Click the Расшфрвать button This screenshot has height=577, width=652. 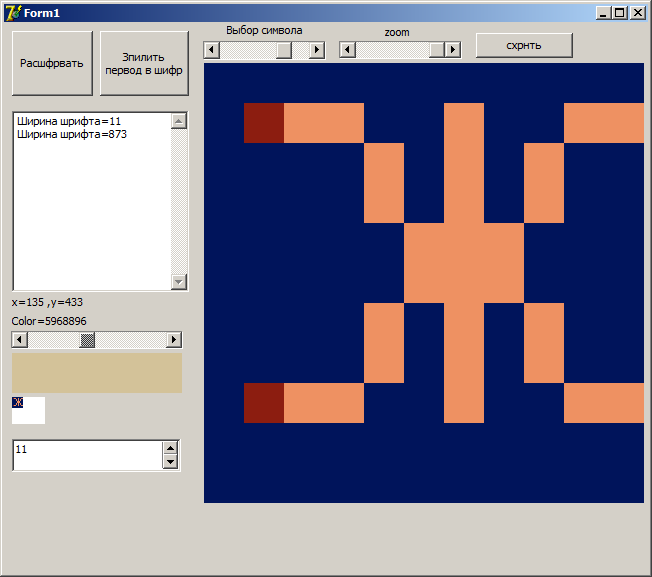[52, 63]
